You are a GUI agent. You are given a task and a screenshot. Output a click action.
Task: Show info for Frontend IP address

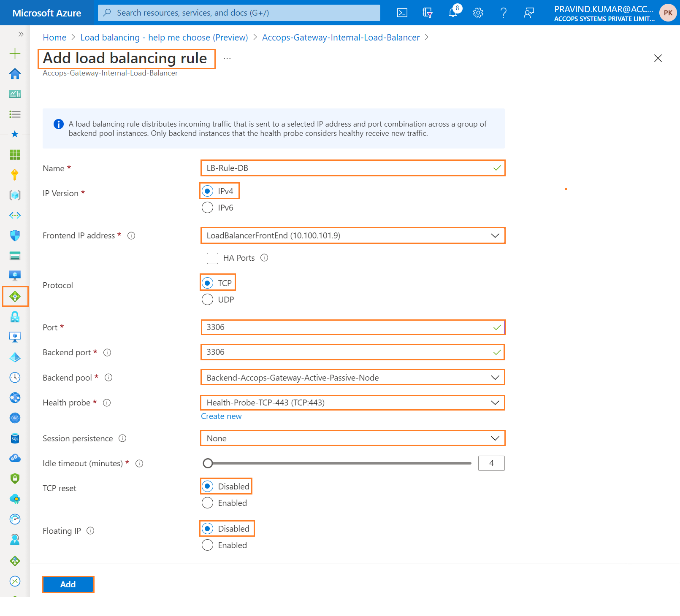(x=131, y=235)
